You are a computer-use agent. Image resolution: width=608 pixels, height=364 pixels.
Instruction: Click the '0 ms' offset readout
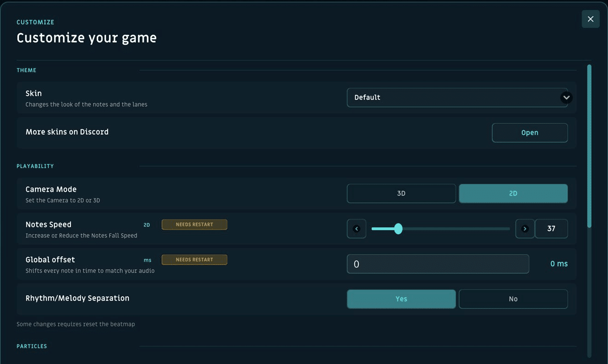(x=559, y=264)
